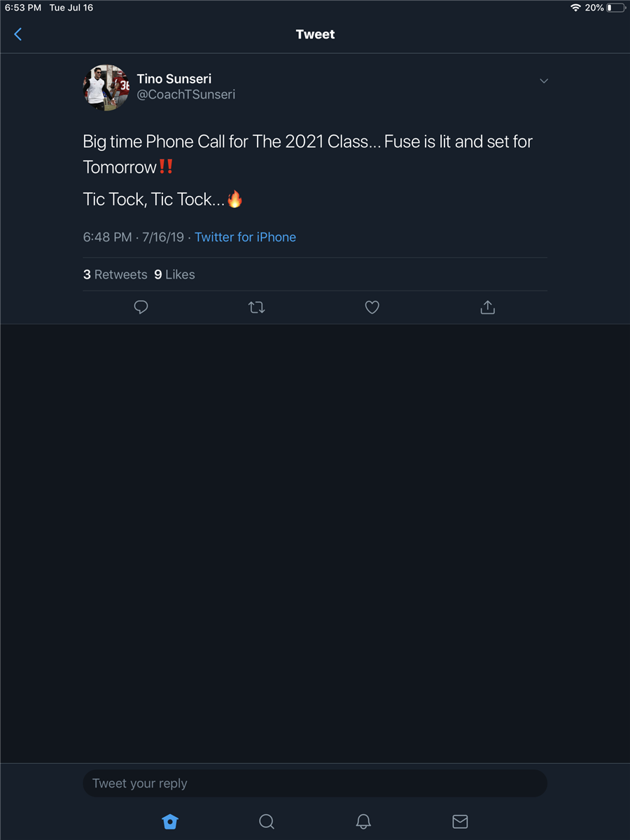Screen dimensions: 630x840
Task: Retweet the post using retweet icon
Action: click(256, 307)
